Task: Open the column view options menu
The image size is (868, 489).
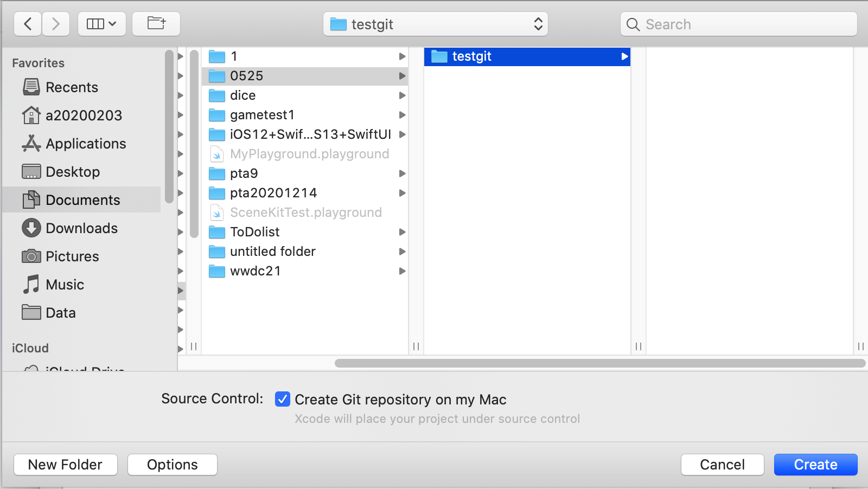Action: click(x=102, y=24)
